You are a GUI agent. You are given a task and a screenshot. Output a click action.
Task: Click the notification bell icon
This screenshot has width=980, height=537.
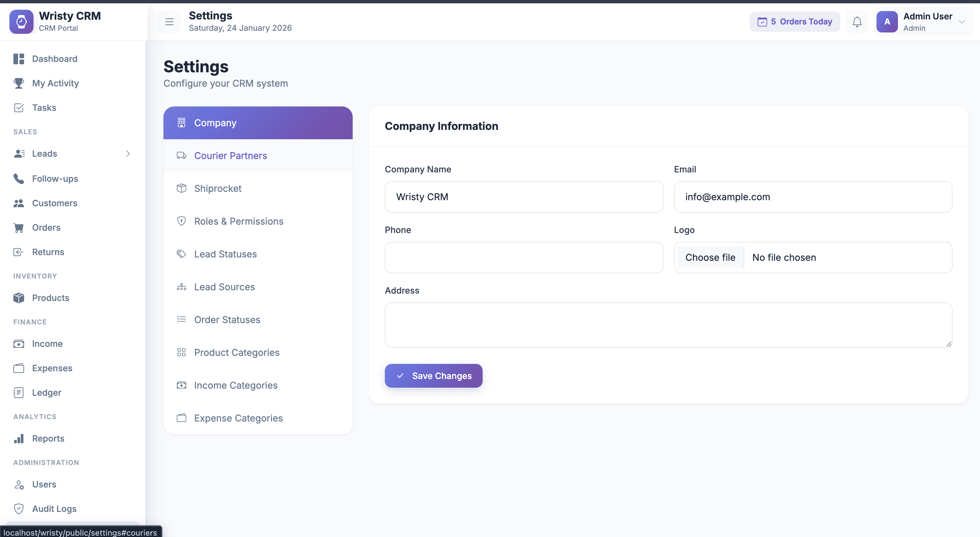click(857, 22)
